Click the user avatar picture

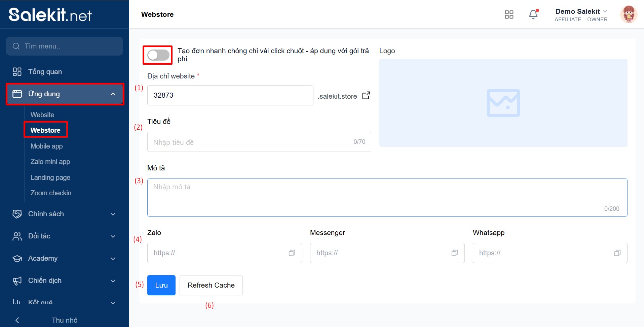(x=628, y=14)
